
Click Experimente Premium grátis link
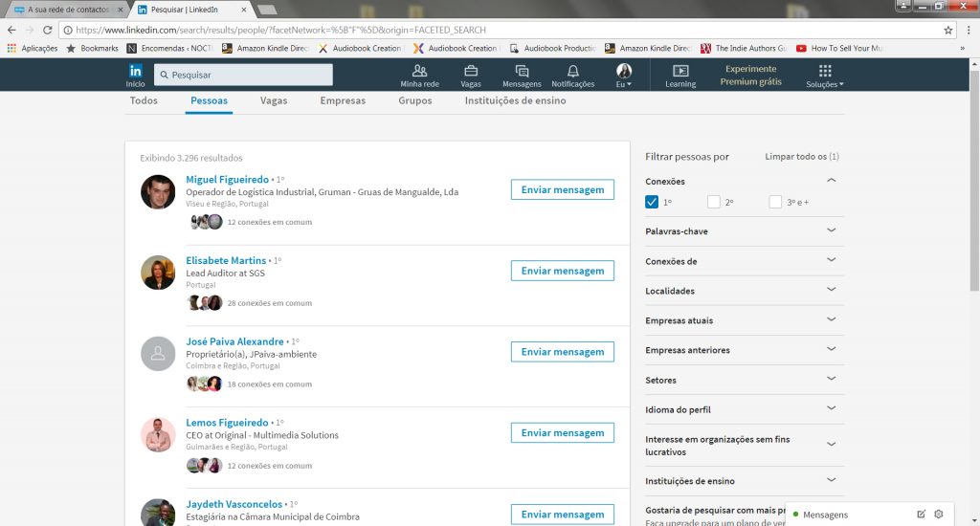[x=750, y=75]
